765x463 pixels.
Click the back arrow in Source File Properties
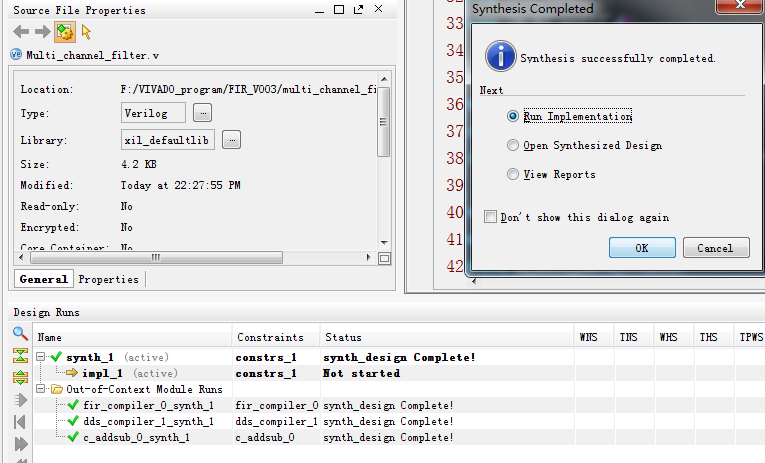point(20,32)
